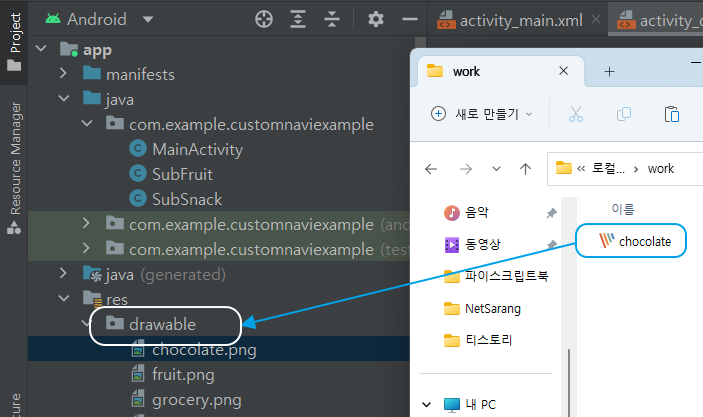
Task: Click the SubFruit class icon
Action: 138,174
